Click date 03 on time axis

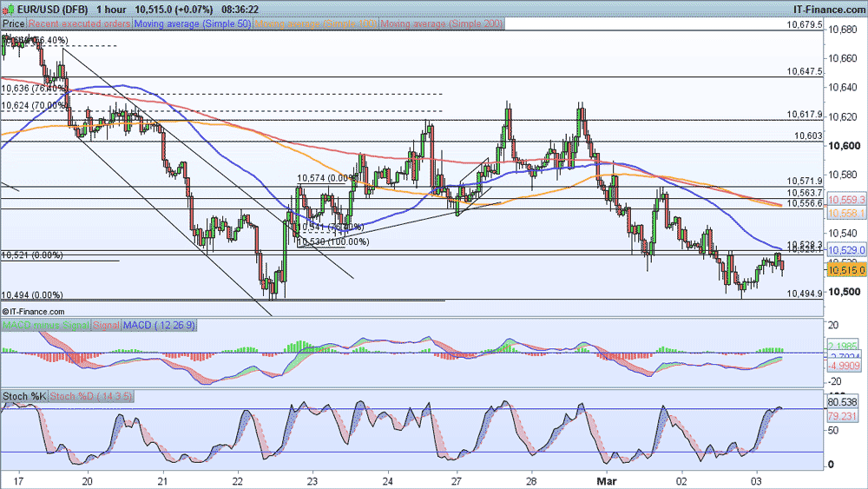757,480
